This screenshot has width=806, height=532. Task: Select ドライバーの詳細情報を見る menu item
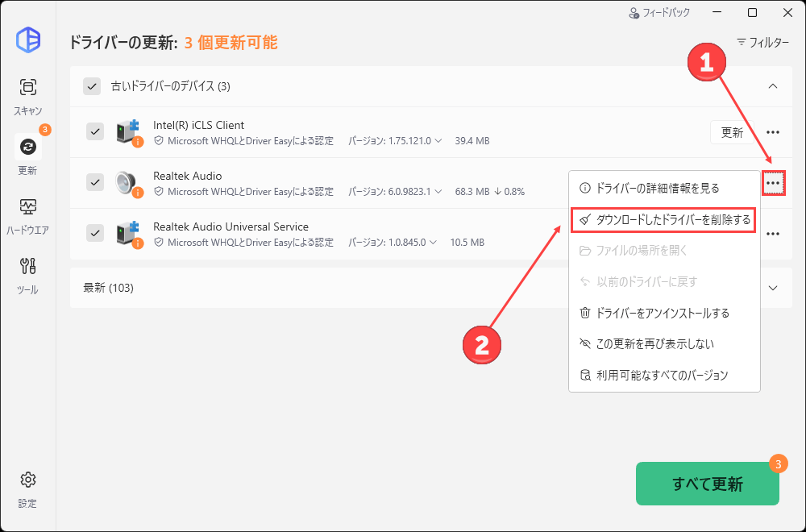663,188
